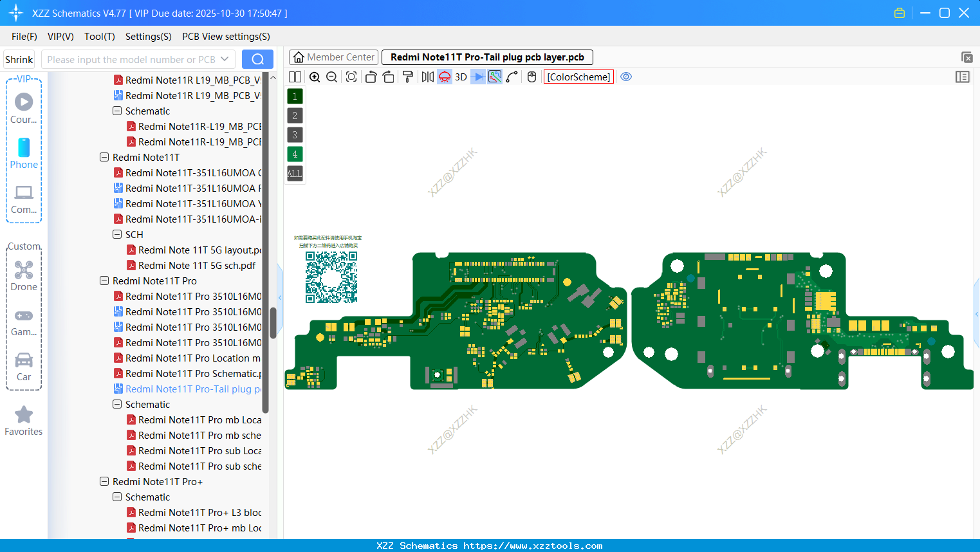This screenshot has height=552, width=980.
Task: Open the Tool(T) menu
Action: coord(99,37)
